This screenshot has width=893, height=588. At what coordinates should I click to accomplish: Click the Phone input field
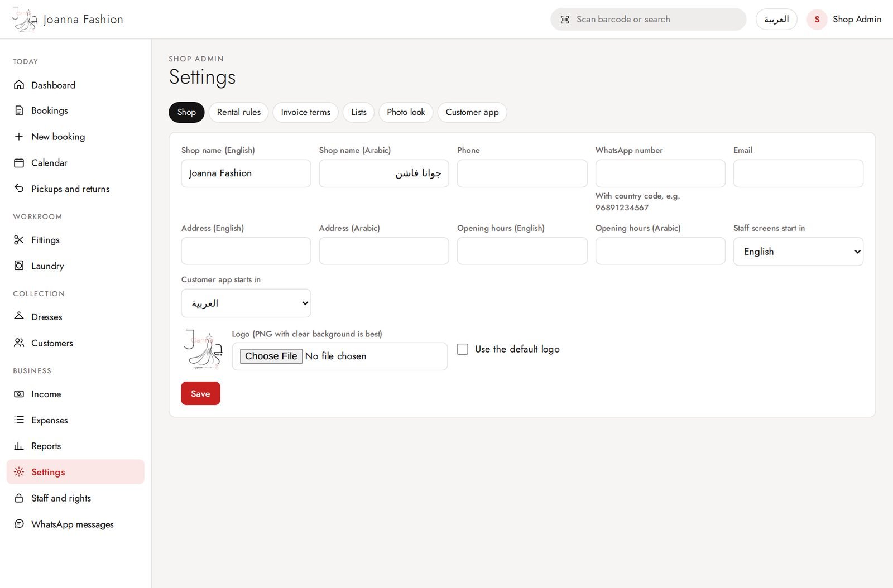coord(522,173)
